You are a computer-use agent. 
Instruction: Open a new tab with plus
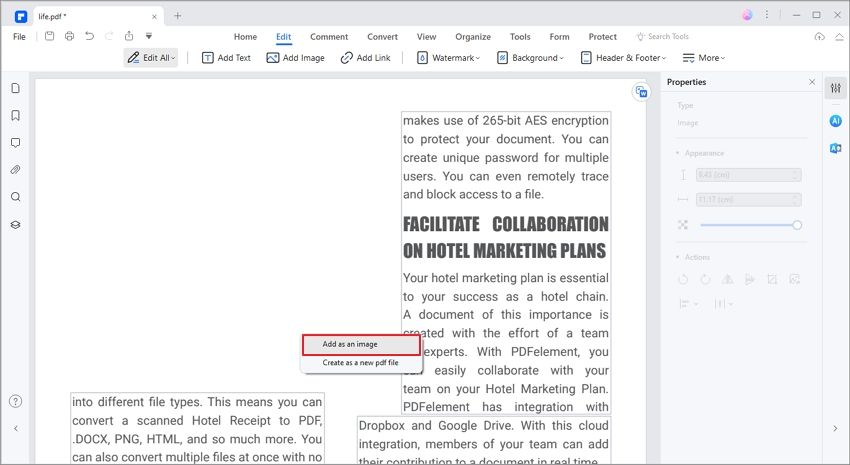tap(177, 16)
